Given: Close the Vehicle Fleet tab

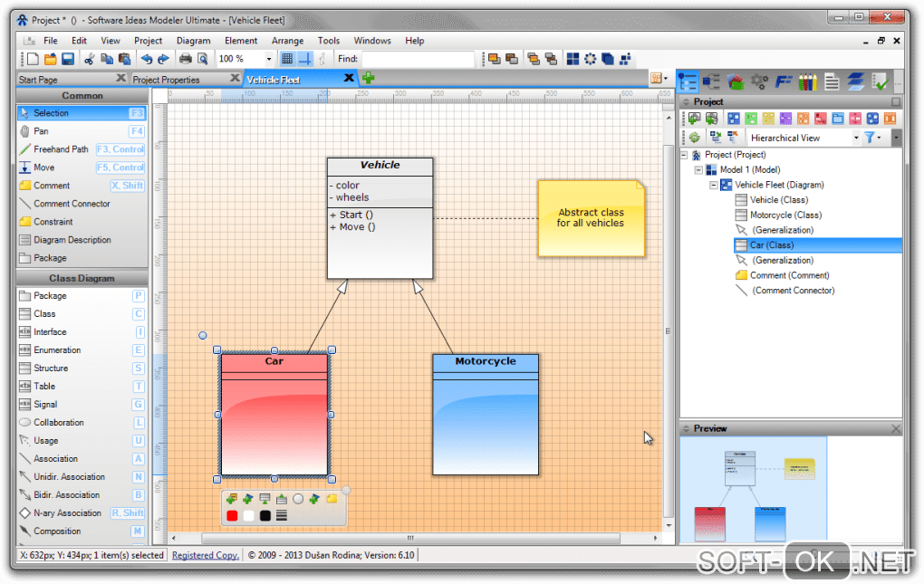Looking at the screenshot, I should 349,78.
